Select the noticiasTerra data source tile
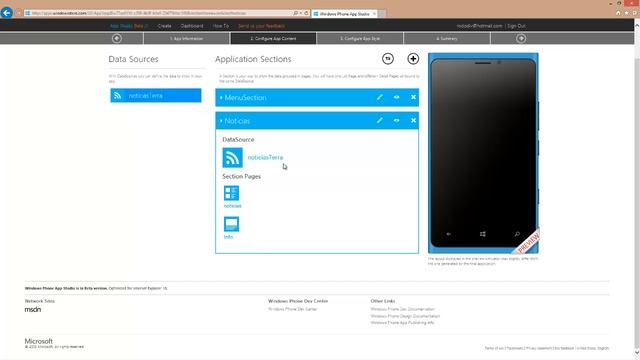Viewport: 640px width, 360px height. [x=156, y=96]
